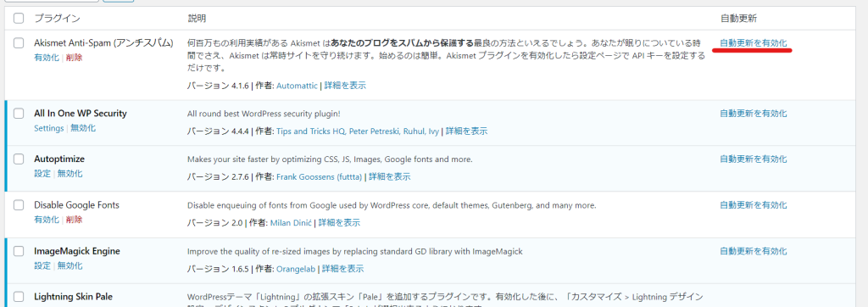Click the ImageMagick Engine plugin name
This screenshot has height=307, width=868.
click(x=77, y=251)
